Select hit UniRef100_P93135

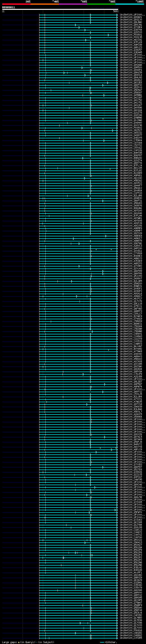[131, 37]
